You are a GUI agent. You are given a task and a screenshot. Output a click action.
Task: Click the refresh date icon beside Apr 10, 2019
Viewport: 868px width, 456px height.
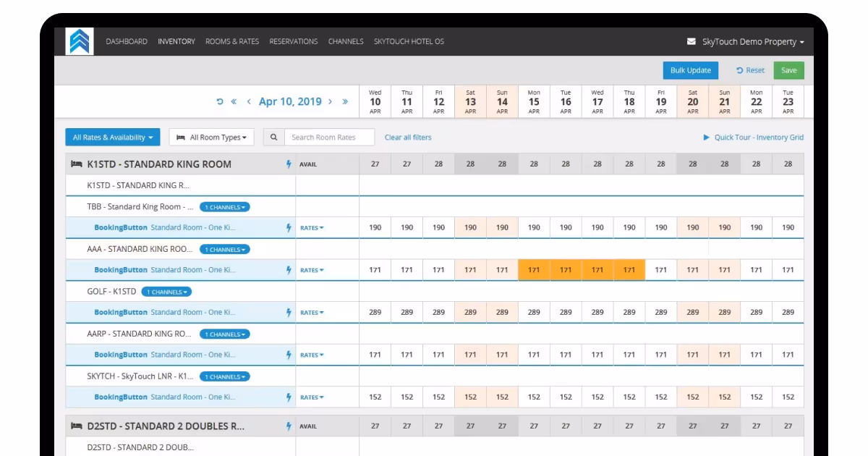click(x=220, y=102)
